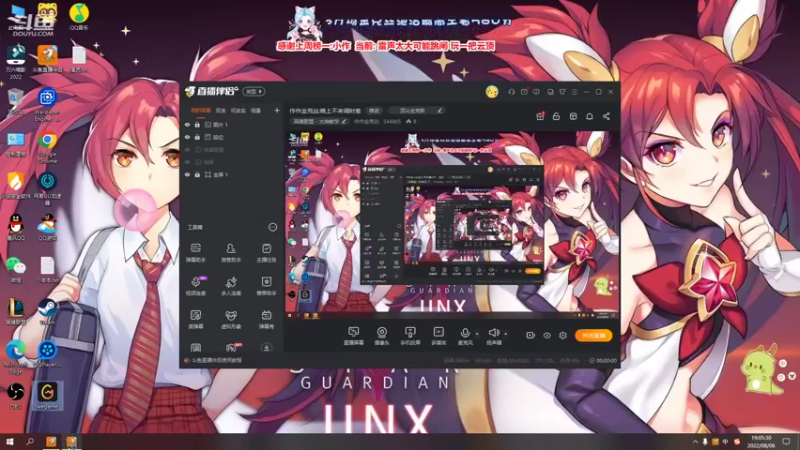
Task: Click the record video icon beside preview eye
Action: point(530,335)
